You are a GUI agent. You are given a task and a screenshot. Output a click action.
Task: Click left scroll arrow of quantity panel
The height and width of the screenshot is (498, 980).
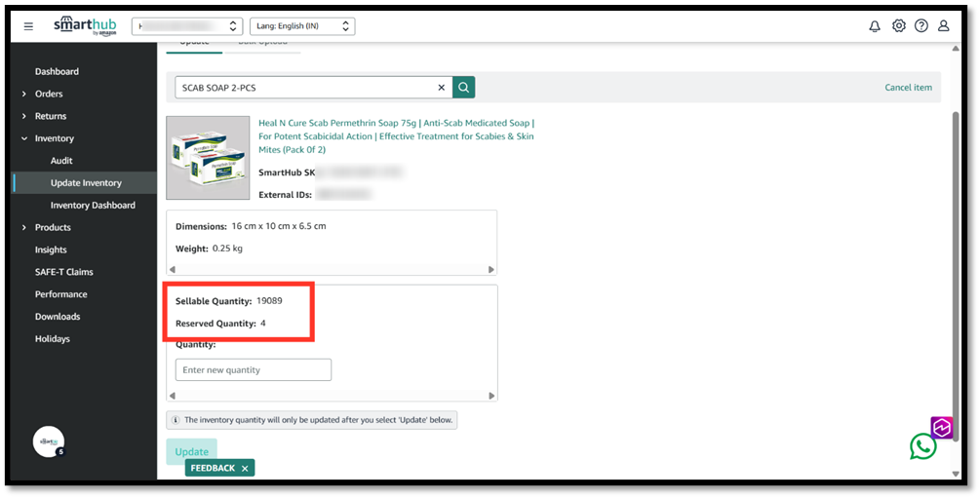(x=173, y=396)
